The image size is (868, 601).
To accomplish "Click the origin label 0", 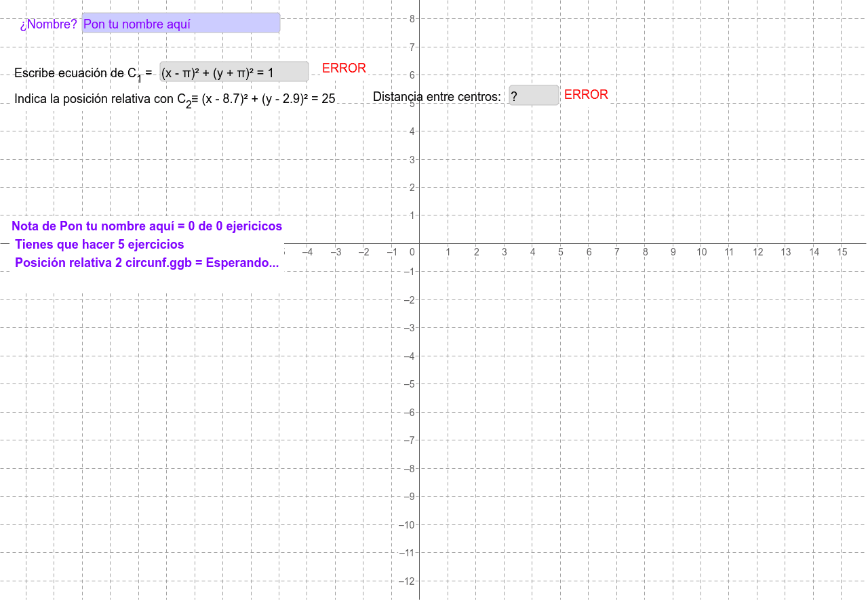I will point(412,252).
